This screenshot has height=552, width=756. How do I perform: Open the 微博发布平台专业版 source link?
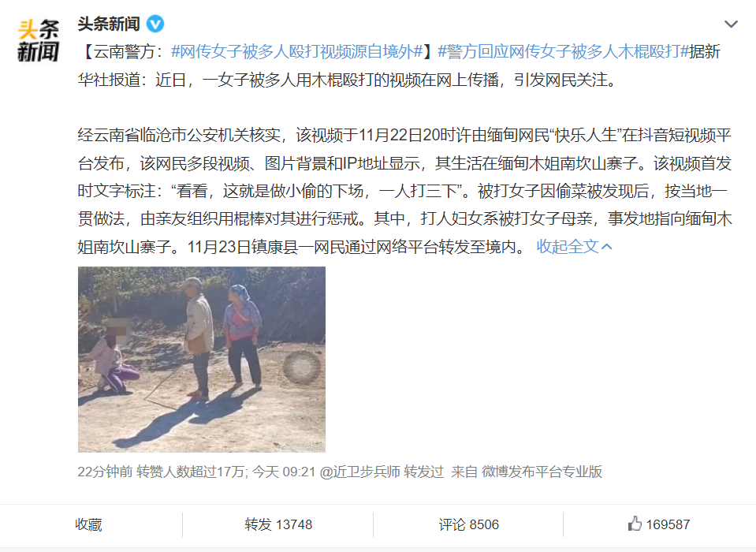pyautogui.click(x=542, y=472)
